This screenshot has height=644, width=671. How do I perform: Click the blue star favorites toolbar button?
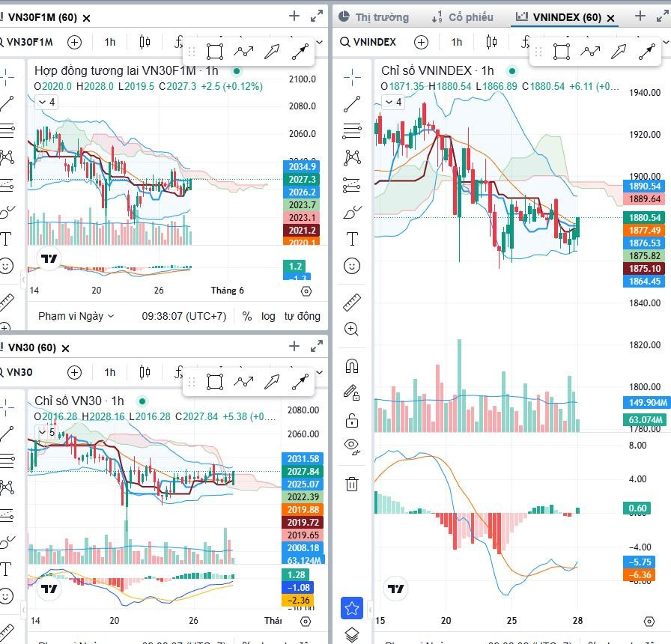tap(352, 608)
